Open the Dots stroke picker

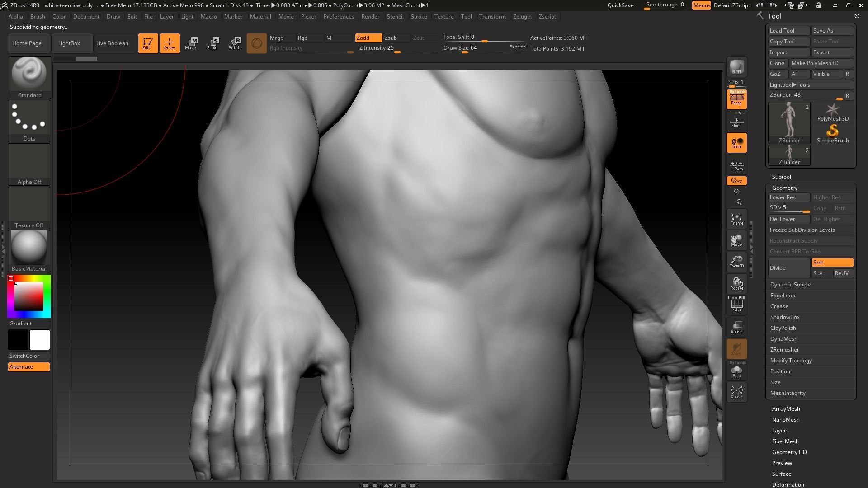tap(29, 121)
